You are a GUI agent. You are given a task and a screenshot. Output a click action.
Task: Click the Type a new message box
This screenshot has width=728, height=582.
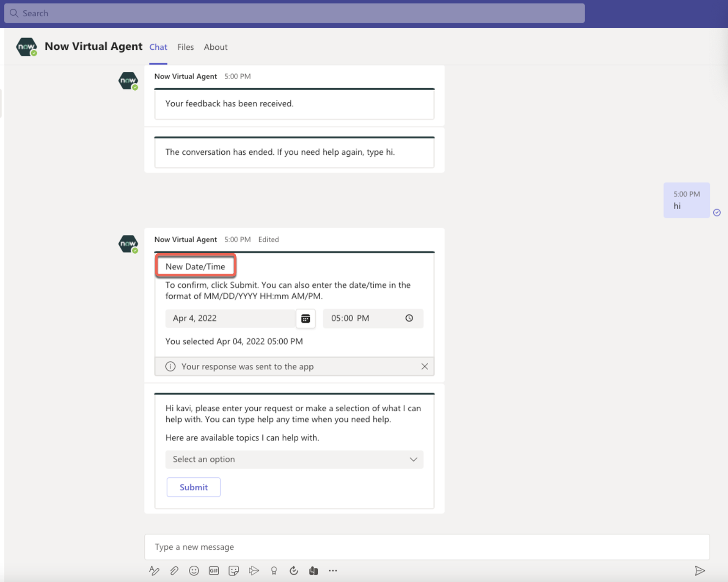pyautogui.click(x=427, y=547)
